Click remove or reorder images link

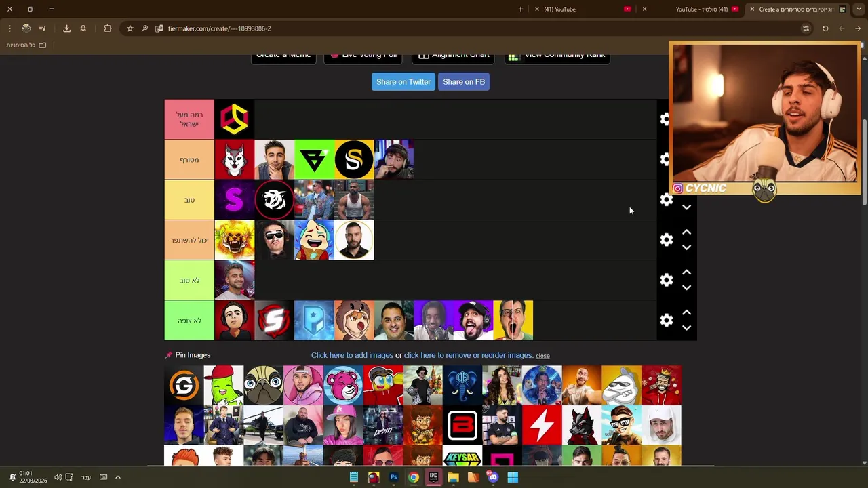pos(468,355)
